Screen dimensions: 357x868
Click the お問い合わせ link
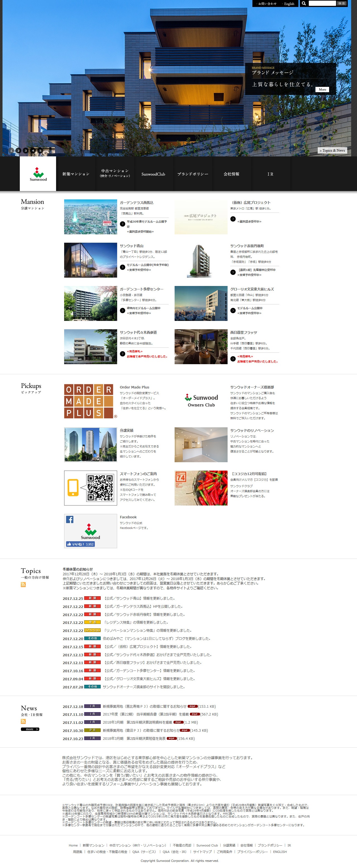pos(267,4)
